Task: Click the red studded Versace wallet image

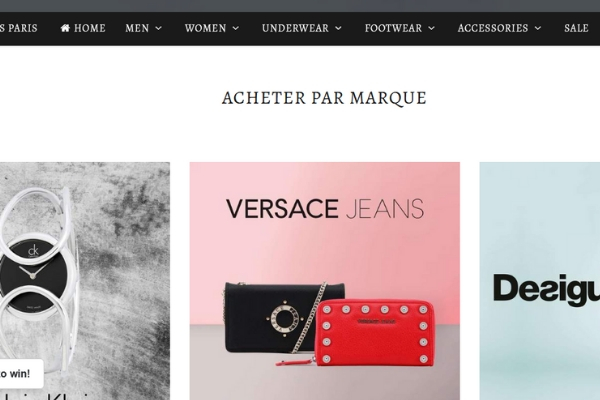Action: 374,332
